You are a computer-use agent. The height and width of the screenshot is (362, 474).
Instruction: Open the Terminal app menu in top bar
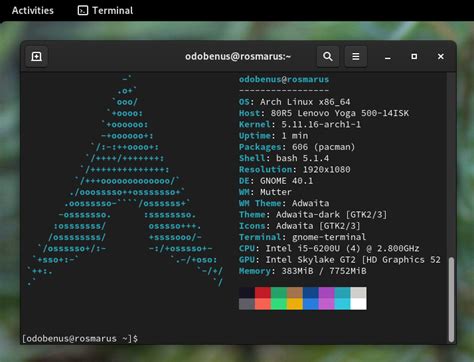pyautogui.click(x=105, y=10)
